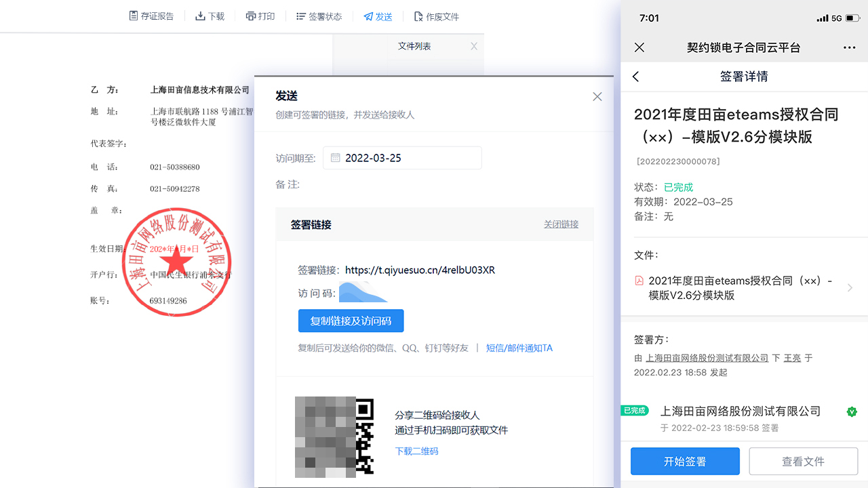
Task: Click 短信/邮件通知TA link
Action: tap(519, 348)
